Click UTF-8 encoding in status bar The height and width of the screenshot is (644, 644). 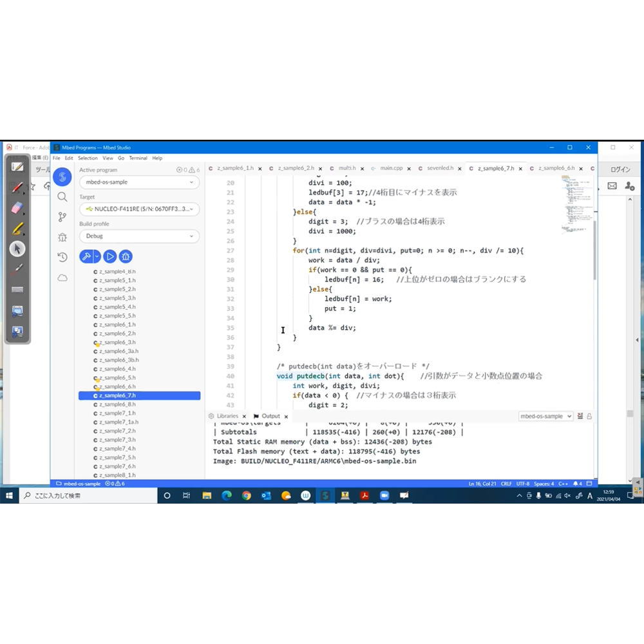pos(523,484)
